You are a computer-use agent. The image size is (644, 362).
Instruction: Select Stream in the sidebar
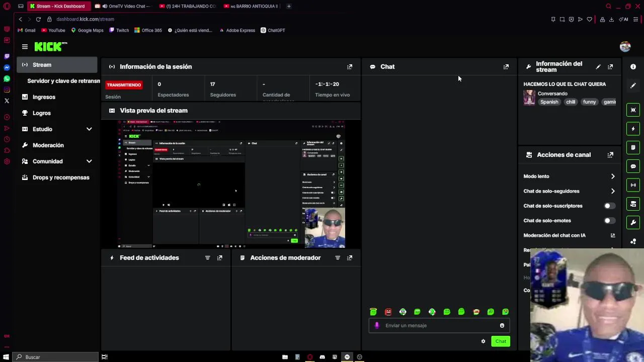pyautogui.click(x=57, y=65)
